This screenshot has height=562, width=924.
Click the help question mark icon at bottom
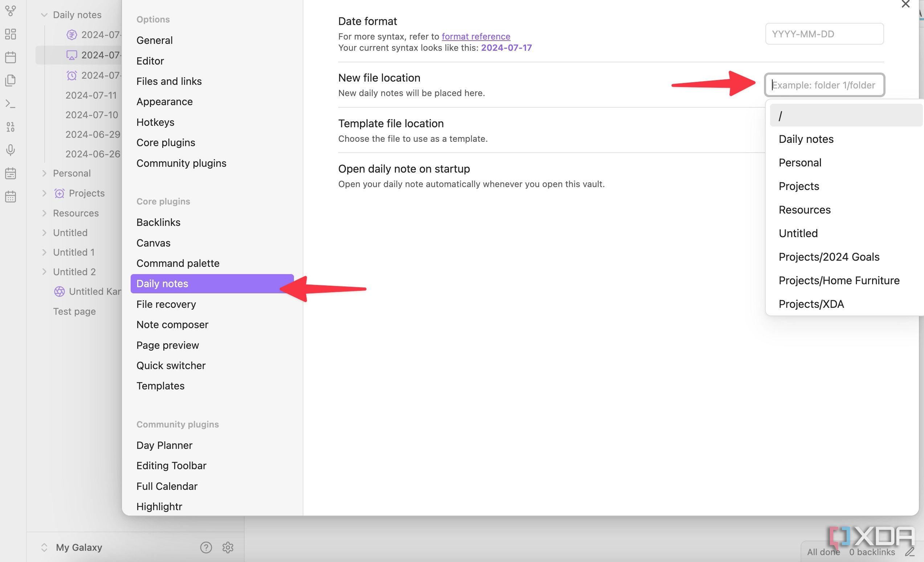point(206,547)
